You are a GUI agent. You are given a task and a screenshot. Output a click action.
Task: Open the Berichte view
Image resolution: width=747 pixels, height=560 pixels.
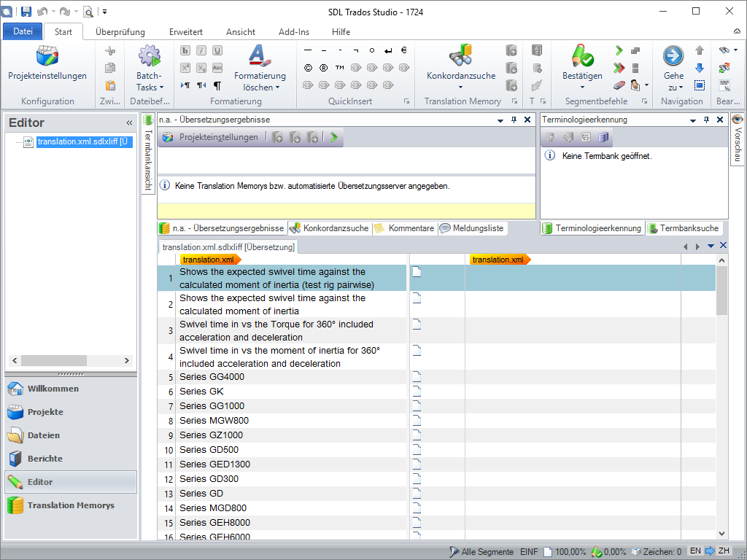point(71,459)
